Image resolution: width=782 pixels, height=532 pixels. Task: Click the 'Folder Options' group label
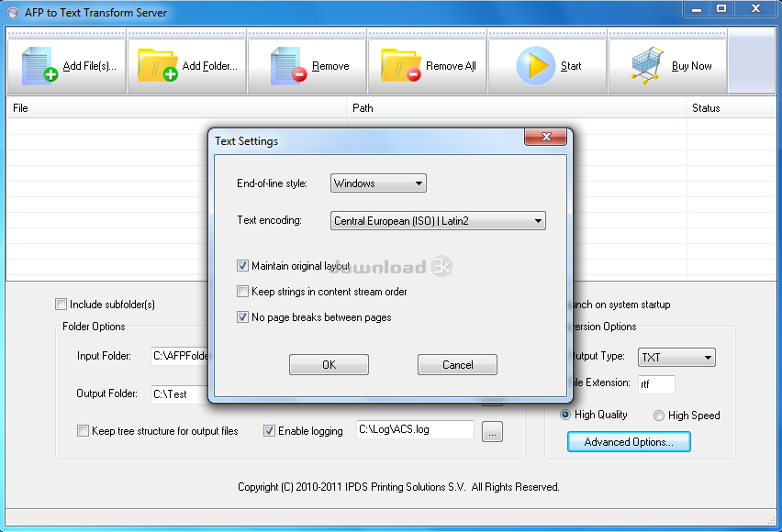[94, 327]
